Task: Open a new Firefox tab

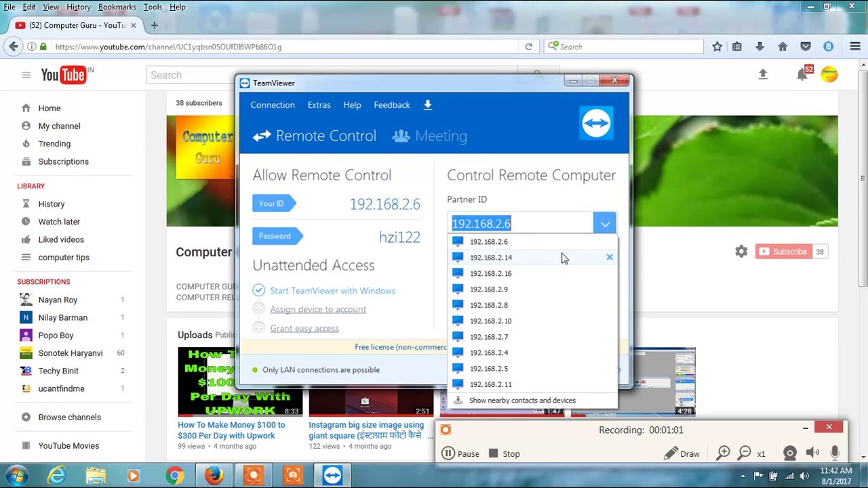Action: [154, 25]
